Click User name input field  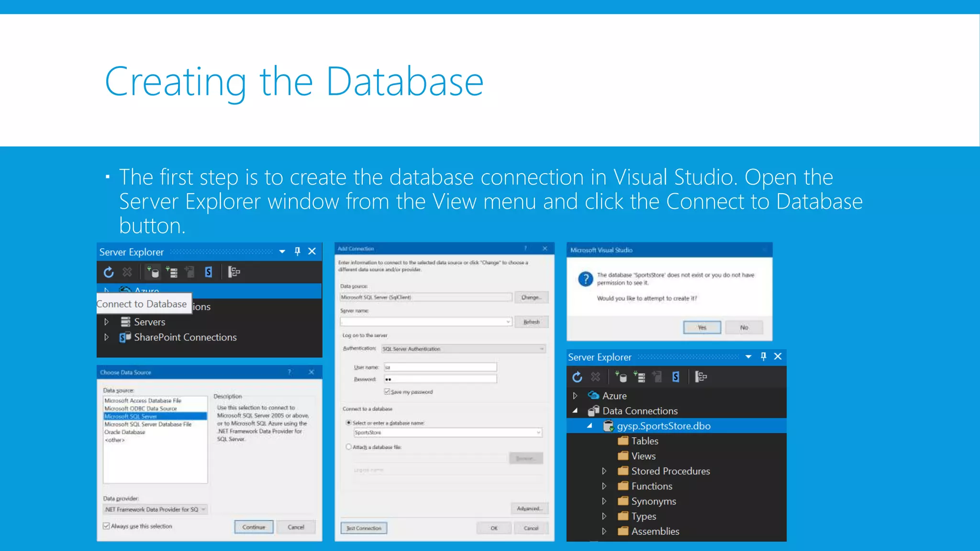click(440, 367)
